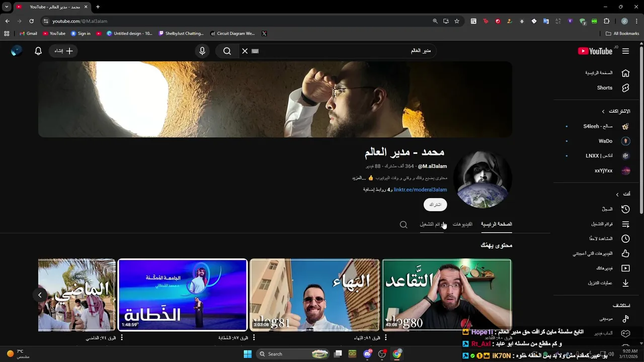Expand channel description with المزيد

pos(359,178)
